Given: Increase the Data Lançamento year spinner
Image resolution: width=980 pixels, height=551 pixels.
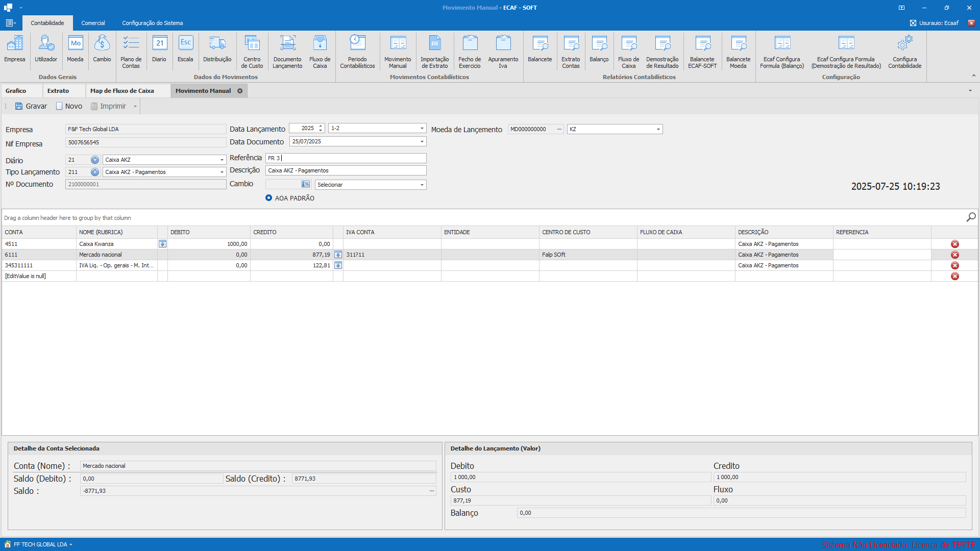Looking at the screenshot, I should (x=321, y=126).
